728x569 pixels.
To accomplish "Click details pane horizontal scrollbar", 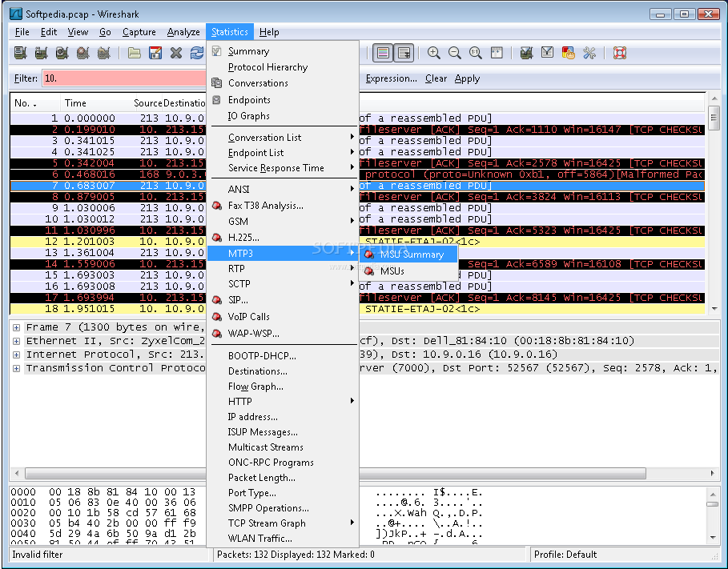I will (336, 474).
